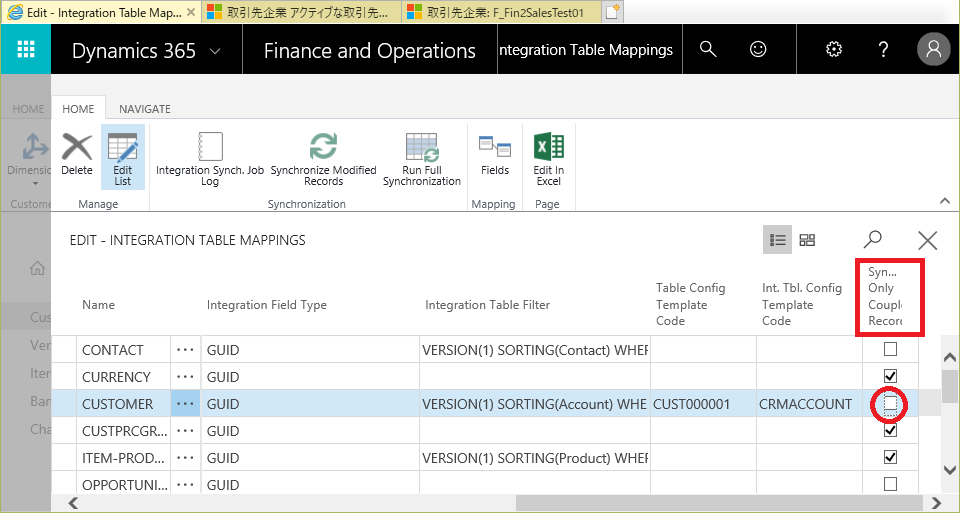Click the page search magnifier icon
960x513 pixels.
[872, 239]
